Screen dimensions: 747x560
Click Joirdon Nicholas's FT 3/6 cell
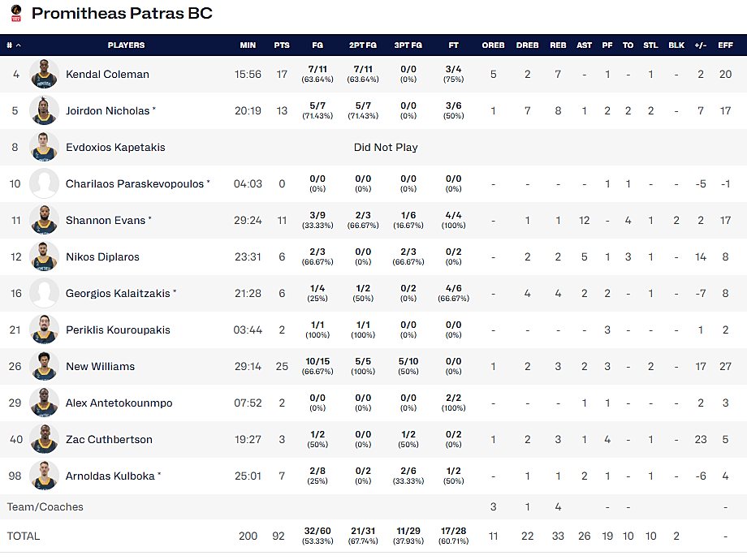[x=454, y=110]
